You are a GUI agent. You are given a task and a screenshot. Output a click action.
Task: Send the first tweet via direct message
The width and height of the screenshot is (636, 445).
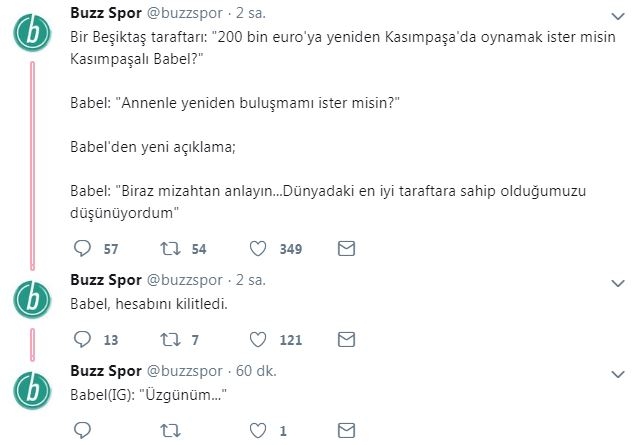click(346, 247)
